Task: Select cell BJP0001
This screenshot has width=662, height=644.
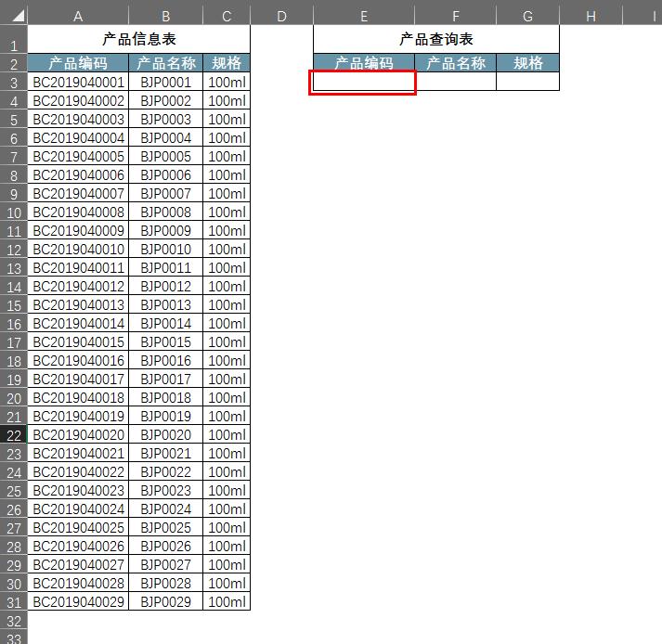Action: (x=166, y=82)
